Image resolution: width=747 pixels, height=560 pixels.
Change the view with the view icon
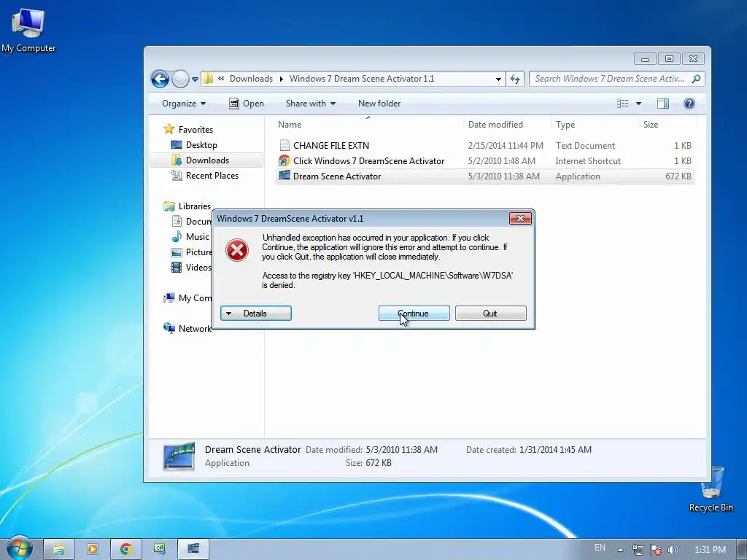tap(623, 104)
